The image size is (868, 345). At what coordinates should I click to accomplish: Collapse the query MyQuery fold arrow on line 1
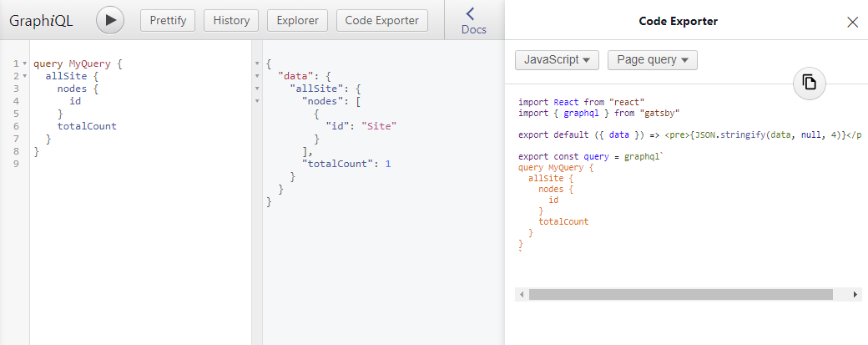tap(24, 63)
